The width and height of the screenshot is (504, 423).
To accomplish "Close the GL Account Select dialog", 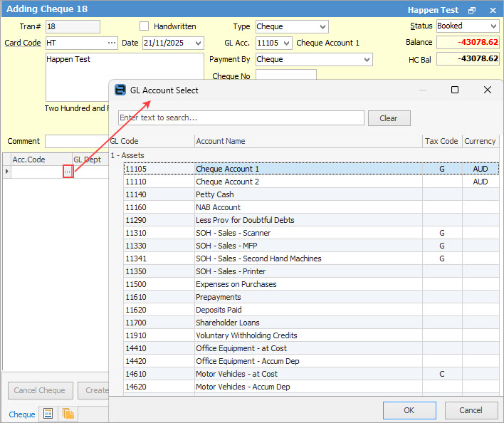I will [x=488, y=90].
